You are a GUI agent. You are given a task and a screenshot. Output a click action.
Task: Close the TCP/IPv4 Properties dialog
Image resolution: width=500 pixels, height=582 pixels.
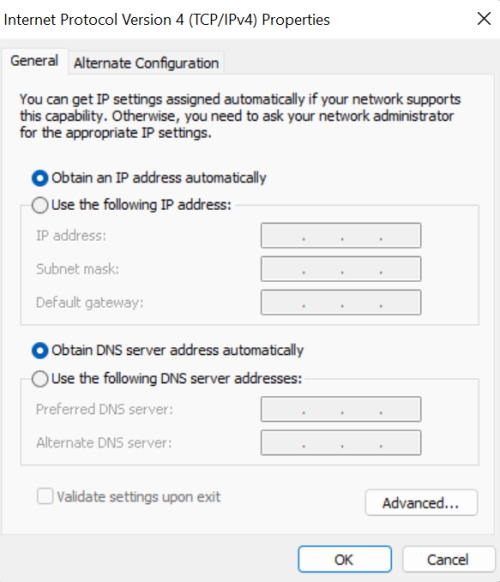tap(484, 19)
